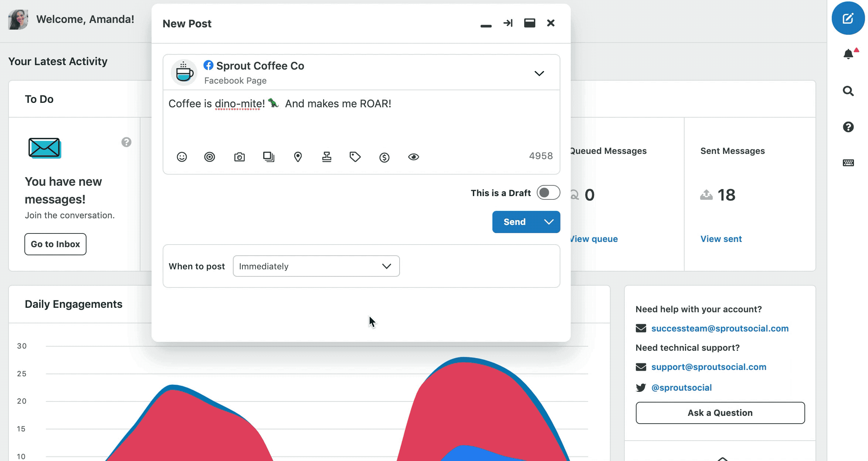Open the View queue link

(x=594, y=239)
